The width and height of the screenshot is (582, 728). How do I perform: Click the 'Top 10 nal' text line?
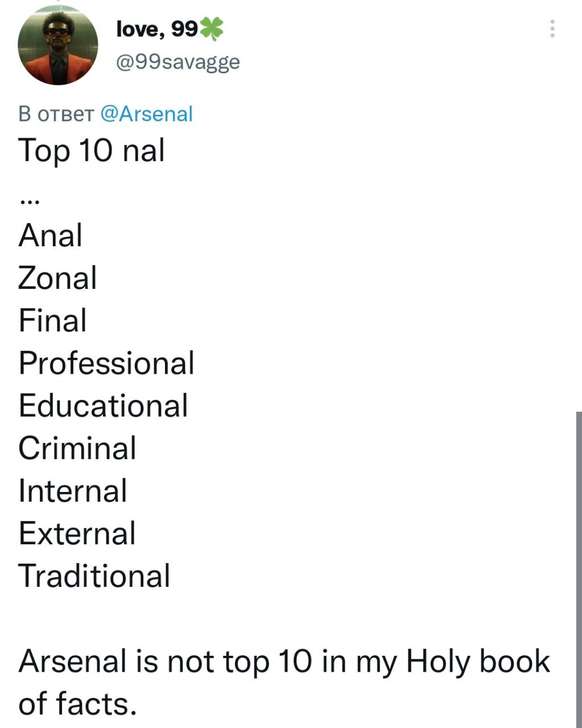91,151
